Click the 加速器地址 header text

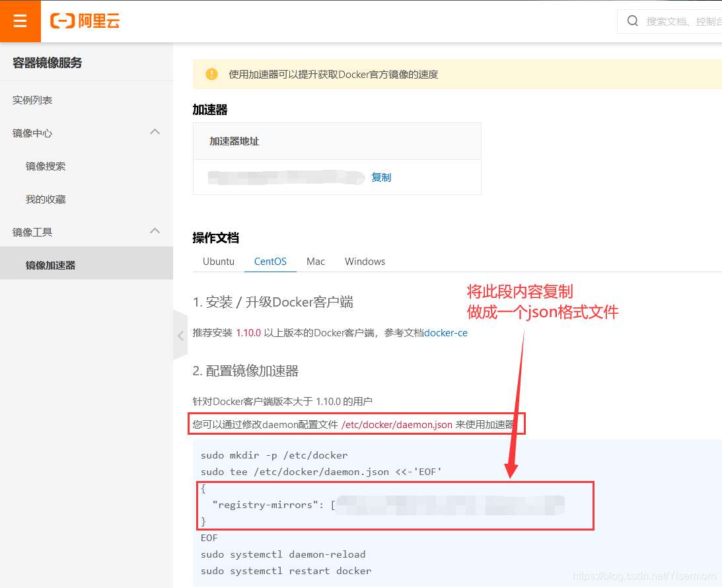pos(235,141)
